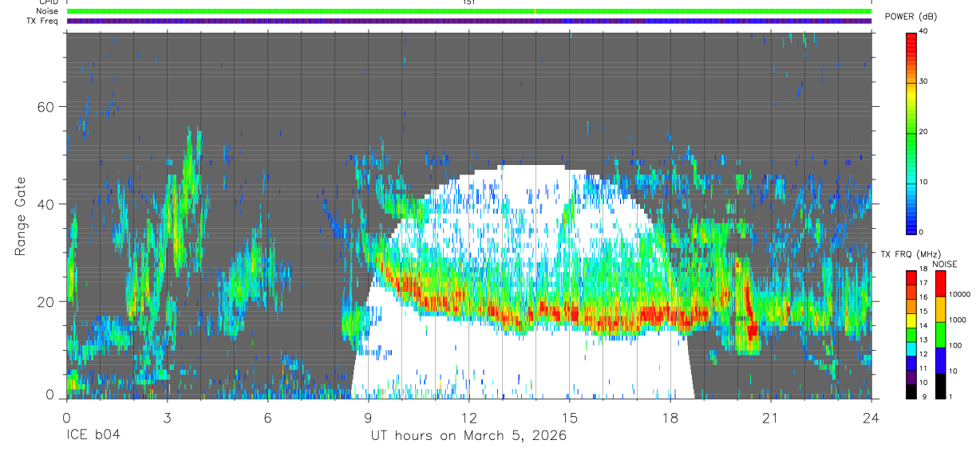Click the '3' tick on the UT hours axis
This screenshot has width=980, height=452.
tap(167, 418)
